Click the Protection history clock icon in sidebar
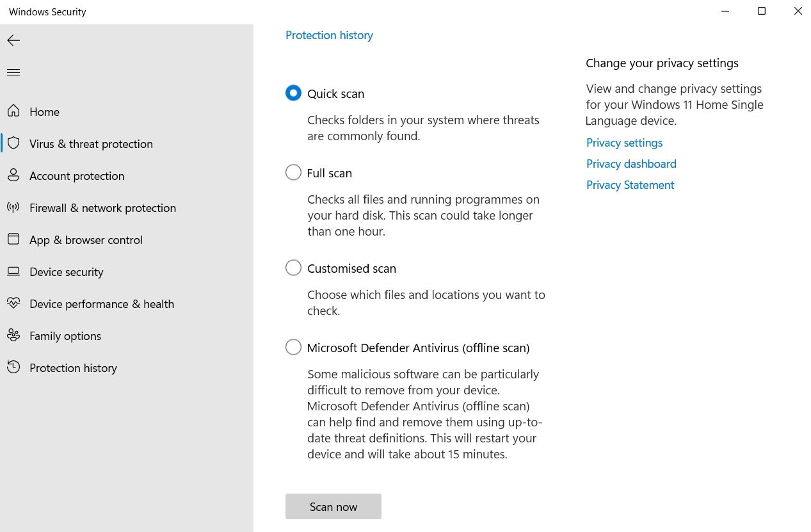 [x=13, y=367]
